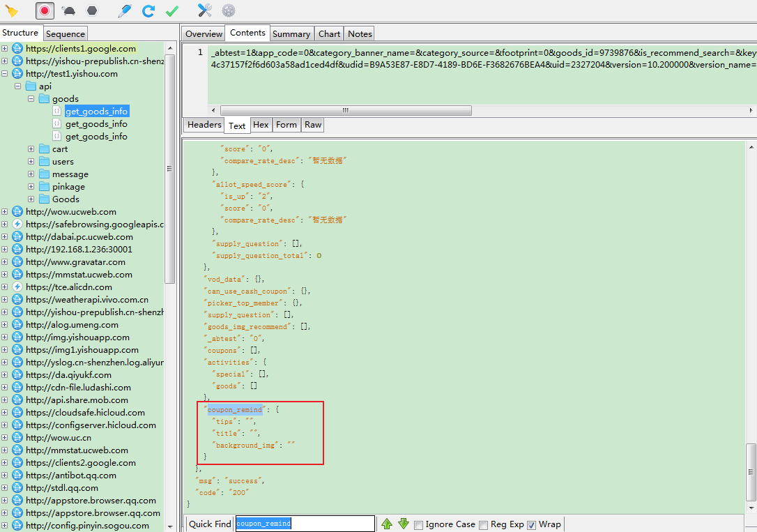The height and width of the screenshot is (532, 757).
Task: Click the response pane vertical scrollbar thumb
Action: tap(751, 472)
